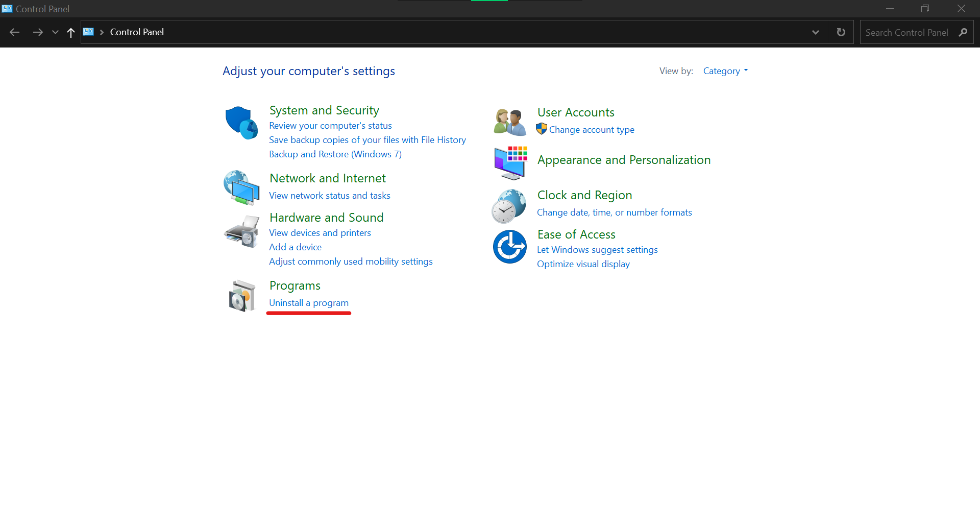Expand the address bar history dropdown
980x521 pixels.
pos(815,32)
